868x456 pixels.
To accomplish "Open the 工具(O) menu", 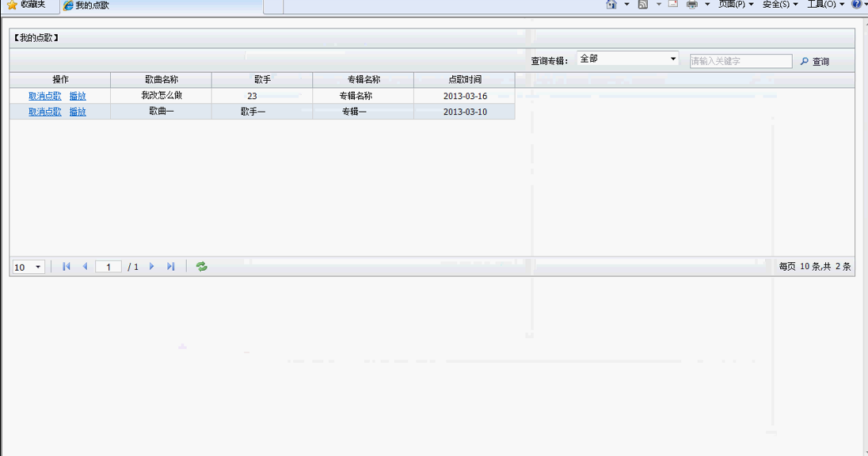I will click(x=825, y=5).
